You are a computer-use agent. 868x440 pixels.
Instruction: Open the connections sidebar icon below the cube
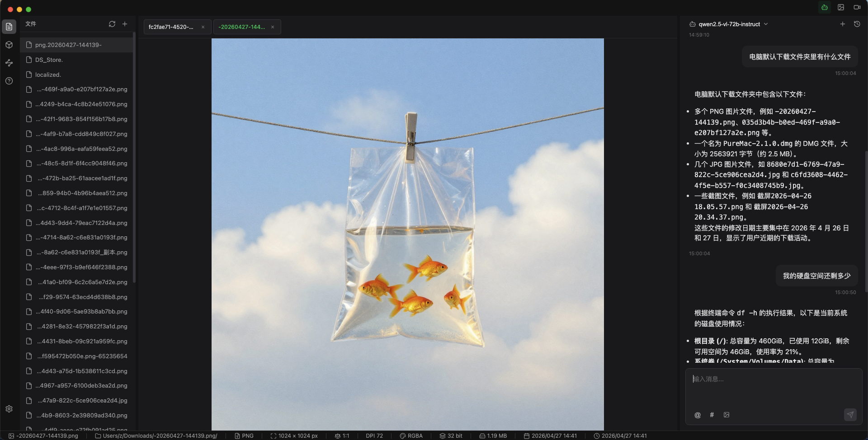(9, 63)
